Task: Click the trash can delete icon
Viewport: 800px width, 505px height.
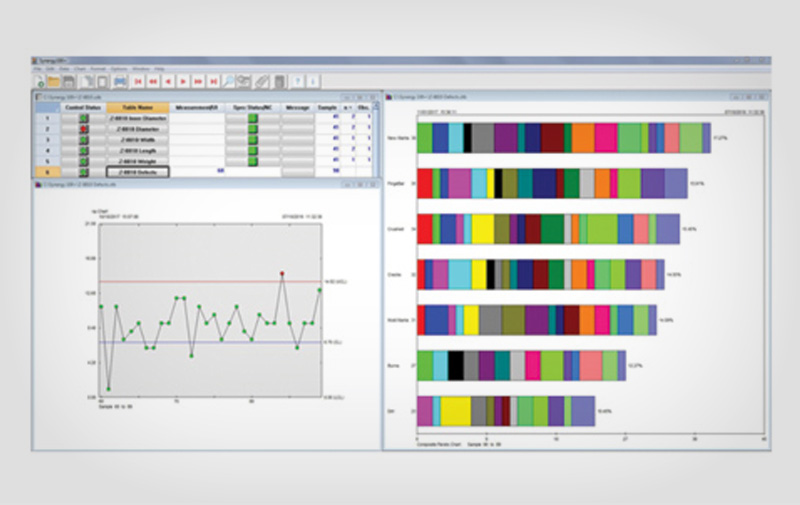Action: coord(279,82)
